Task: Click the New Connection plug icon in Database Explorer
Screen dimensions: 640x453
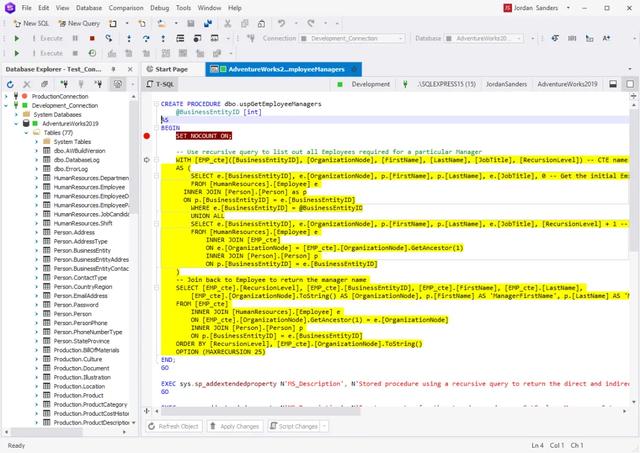Action: [x=64, y=84]
